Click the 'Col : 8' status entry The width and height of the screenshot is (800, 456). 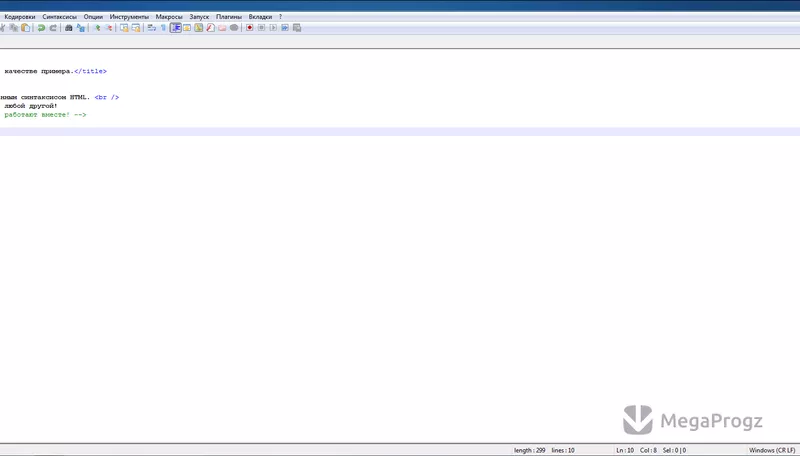(648, 450)
